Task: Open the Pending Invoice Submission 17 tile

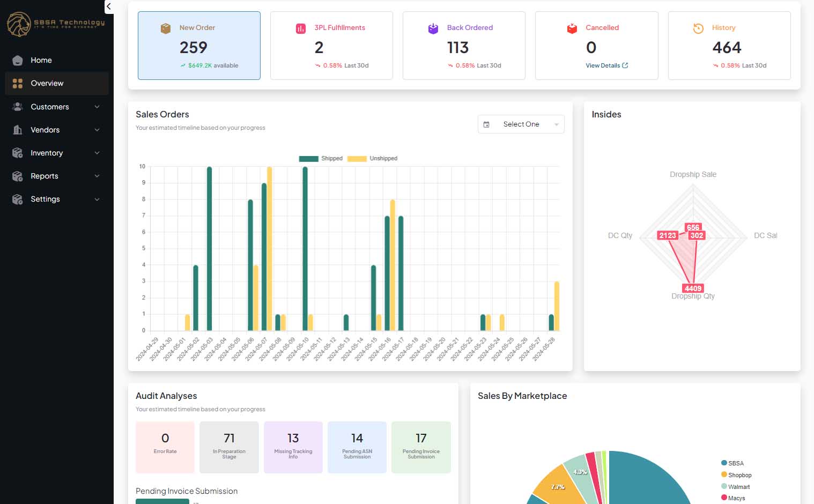Action: pos(421,447)
